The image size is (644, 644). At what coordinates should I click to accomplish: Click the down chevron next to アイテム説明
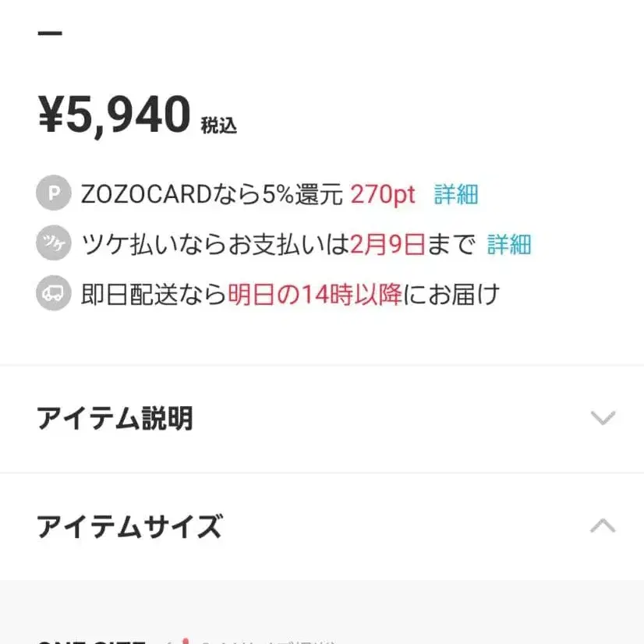click(601, 419)
